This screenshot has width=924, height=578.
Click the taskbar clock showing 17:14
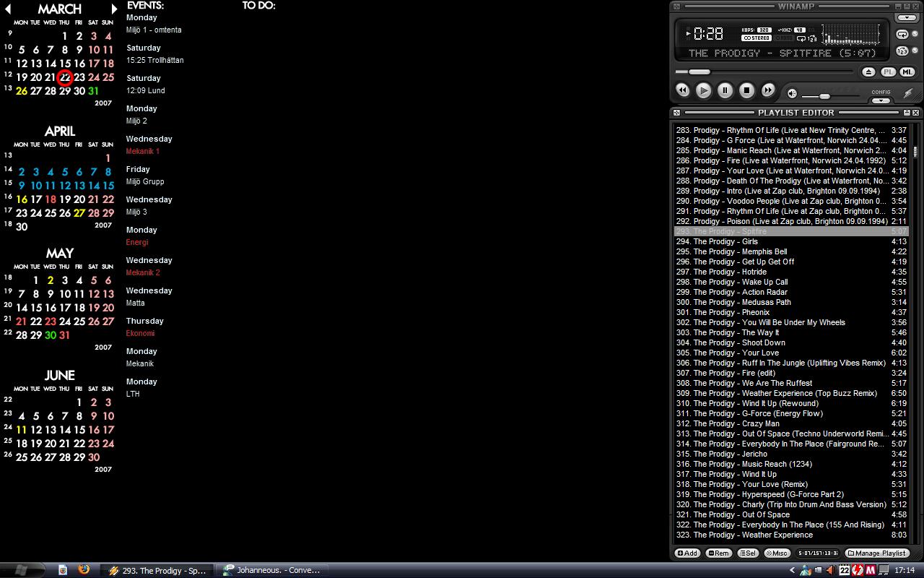click(905, 570)
